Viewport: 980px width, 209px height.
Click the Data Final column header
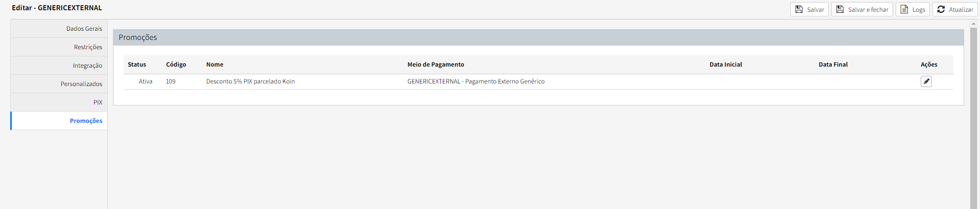point(833,65)
